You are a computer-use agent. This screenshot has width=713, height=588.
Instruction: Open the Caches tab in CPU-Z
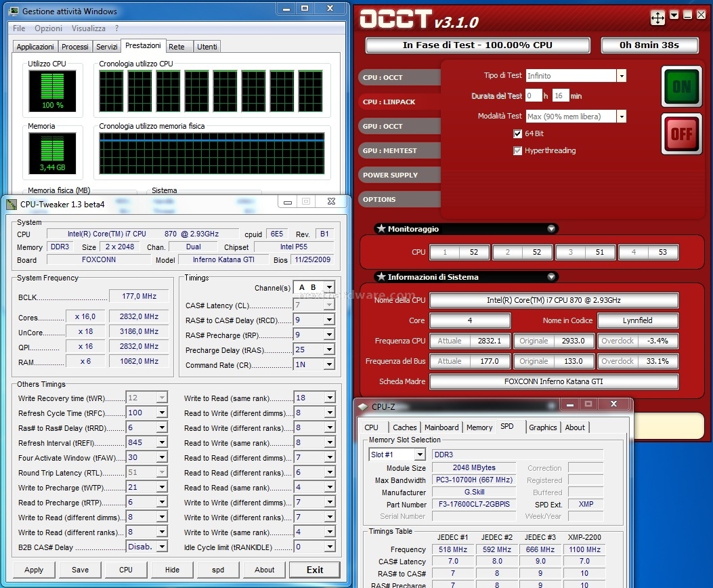pyautogui.click(x=405, y=427)
